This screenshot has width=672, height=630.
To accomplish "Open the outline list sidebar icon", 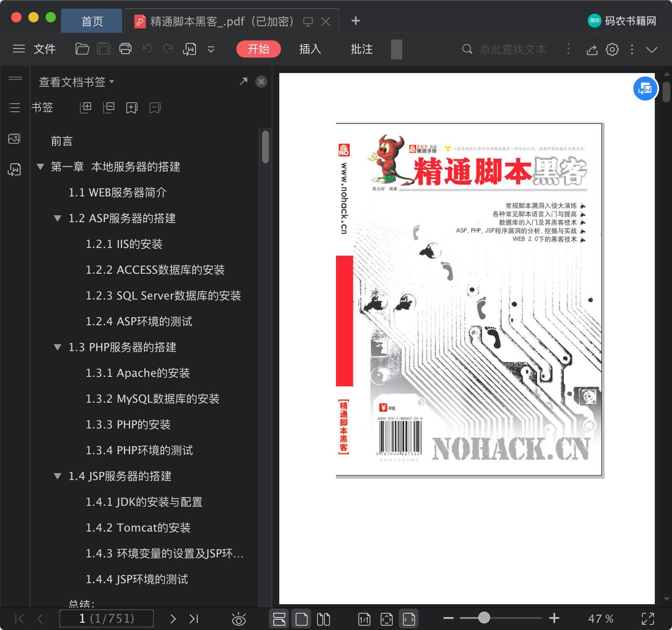I will pos(15,107).
